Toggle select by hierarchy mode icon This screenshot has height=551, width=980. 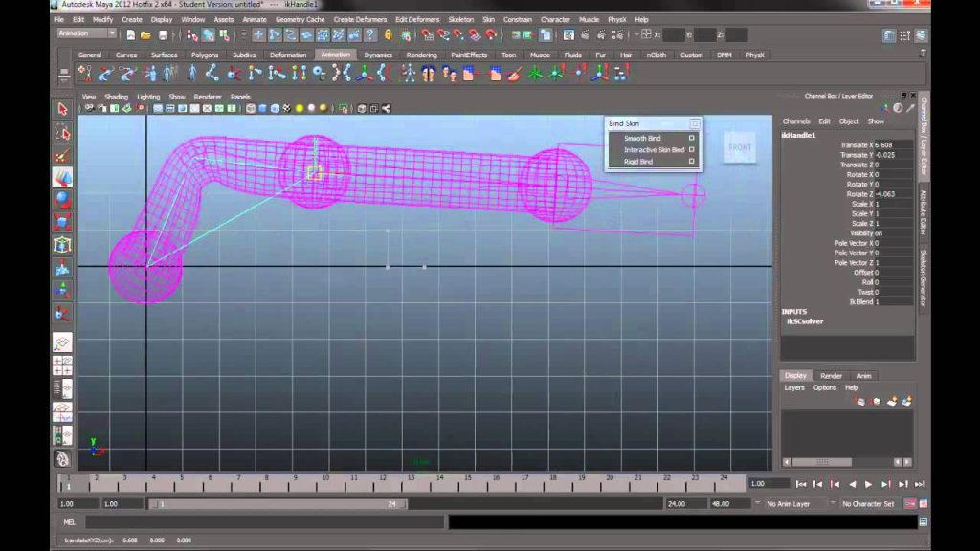click(x=192, y=35)
